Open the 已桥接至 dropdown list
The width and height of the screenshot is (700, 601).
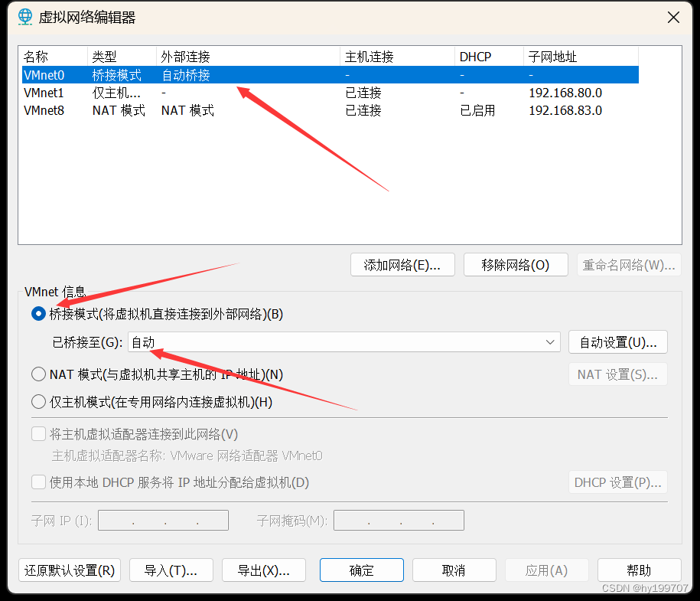343,342
